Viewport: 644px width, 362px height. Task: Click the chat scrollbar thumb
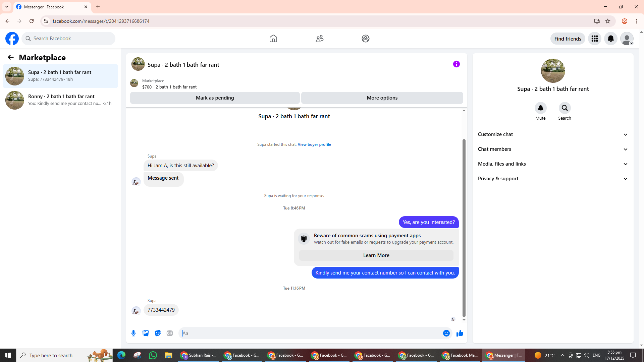pyautogui.click(x=464, y=228)
